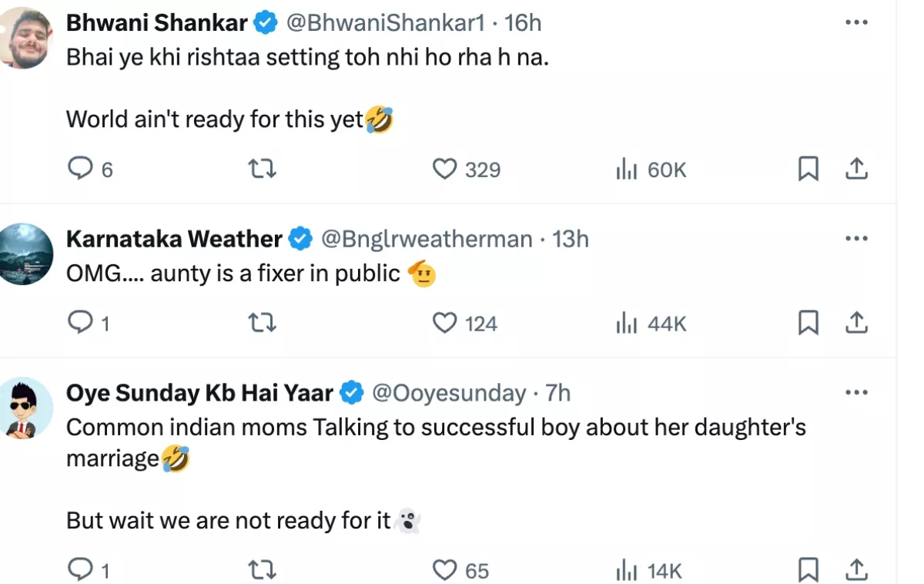Image resolution: width=924 pixels, height=584 pixels.
Task: Open @Ooyesunday handle link
Action: [x=449, y=394]
